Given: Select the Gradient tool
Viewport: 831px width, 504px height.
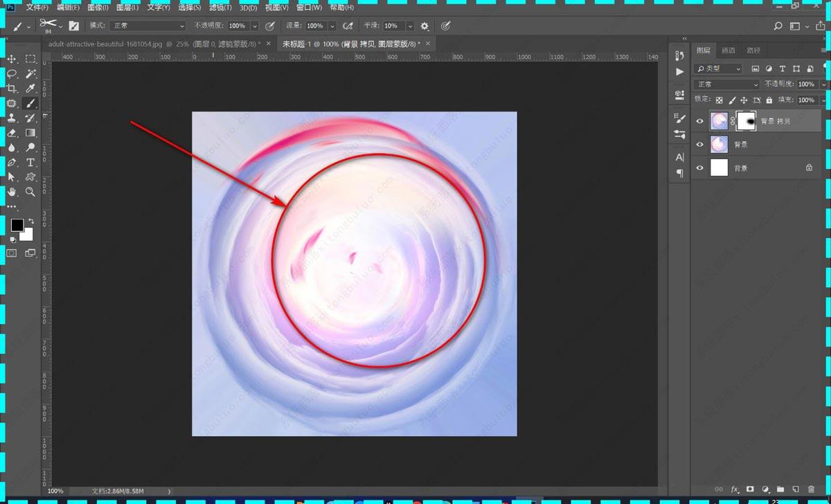Looking at the screenshot, I should point(30,133).
